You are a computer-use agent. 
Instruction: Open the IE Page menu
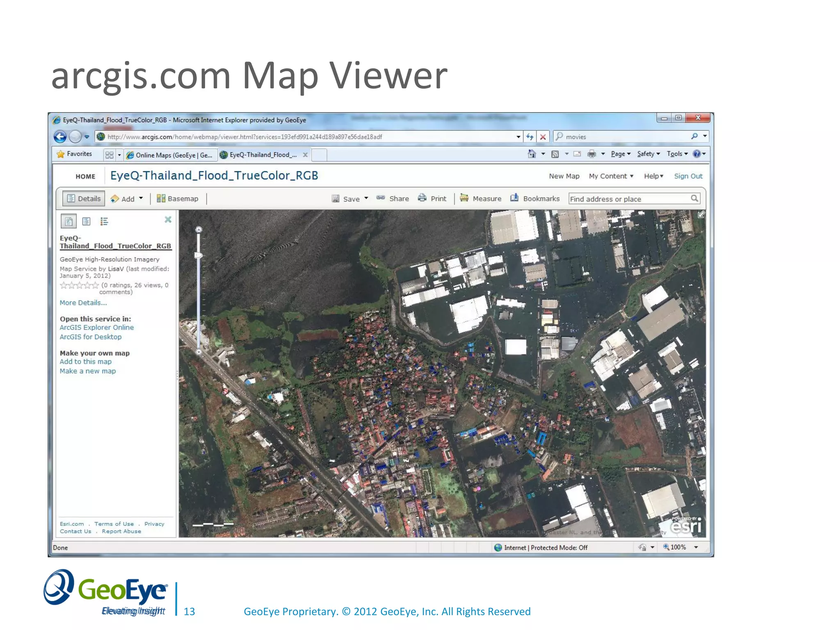click(x=621, y=154)
